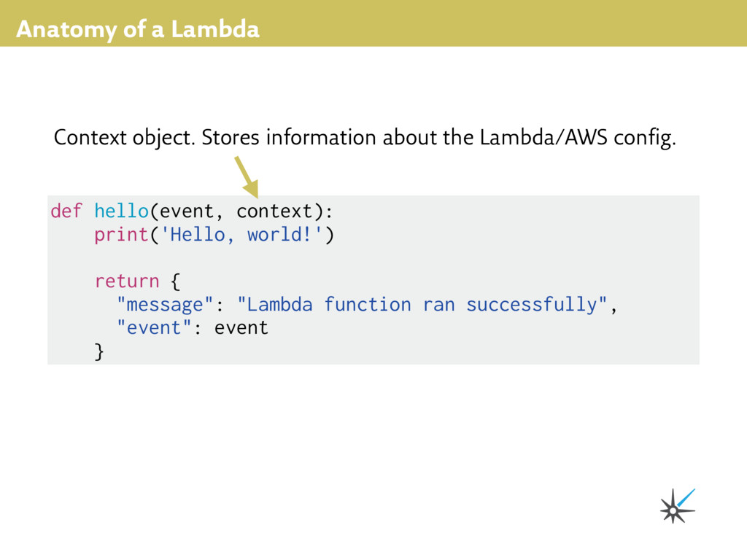Viewport: 747px width, 560px height.
Task: Click the "event" parameter in the function signature
Action: (187, 211)
